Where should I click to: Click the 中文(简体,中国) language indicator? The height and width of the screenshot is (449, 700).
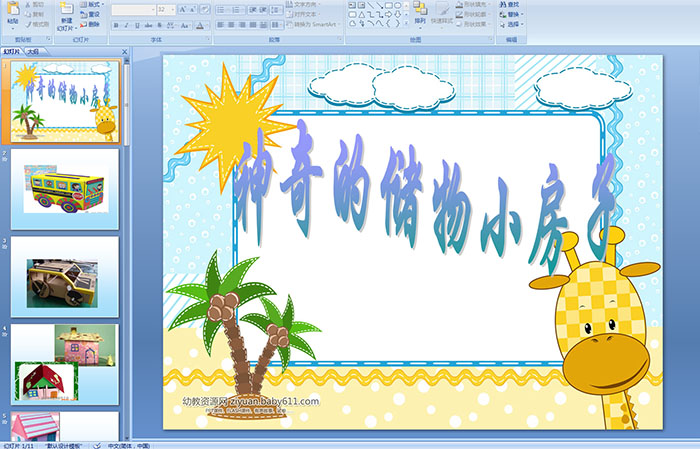point(129,445)
